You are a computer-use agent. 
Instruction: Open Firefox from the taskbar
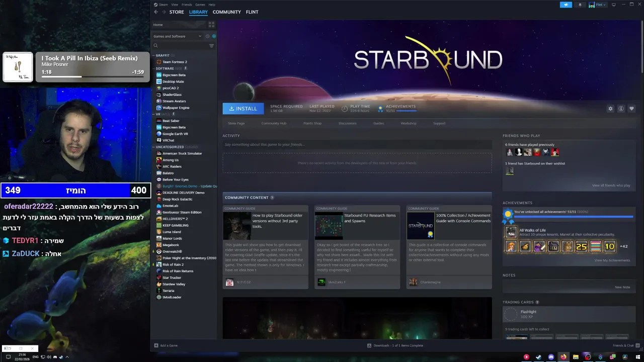(x=563, y=357)
